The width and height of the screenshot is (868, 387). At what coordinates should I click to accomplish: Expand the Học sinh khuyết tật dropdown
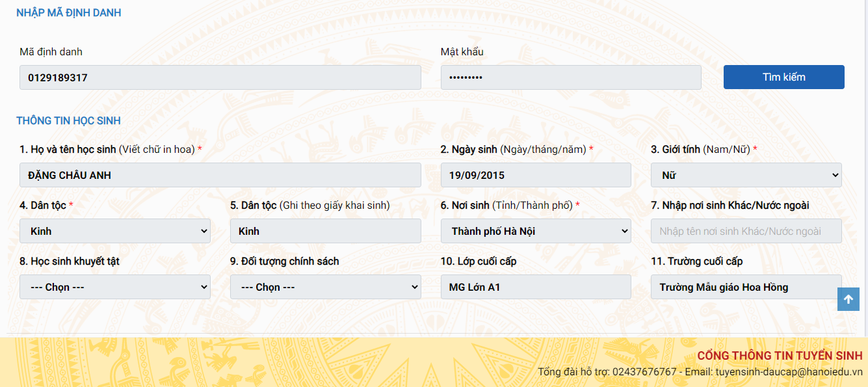[114, 287]
